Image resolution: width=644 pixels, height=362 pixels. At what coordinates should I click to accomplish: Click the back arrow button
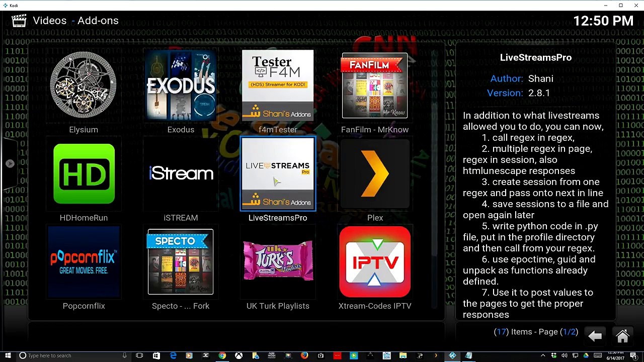(x=595, y=336)
